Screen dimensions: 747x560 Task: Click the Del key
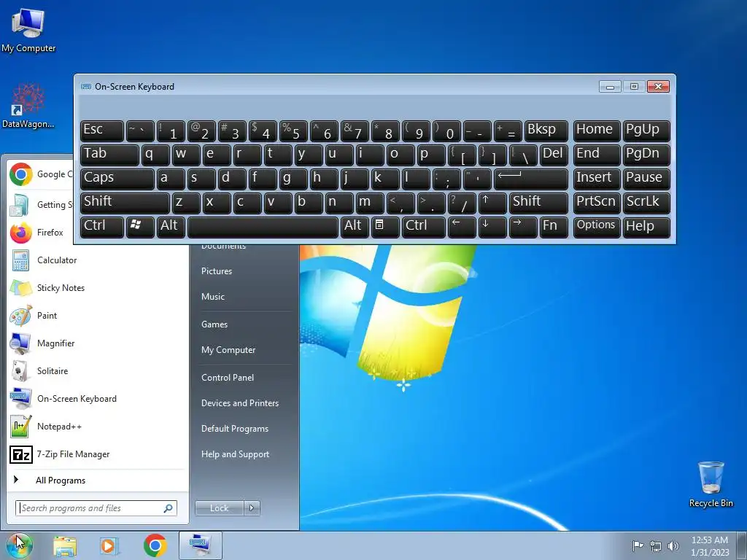(554, 155)
